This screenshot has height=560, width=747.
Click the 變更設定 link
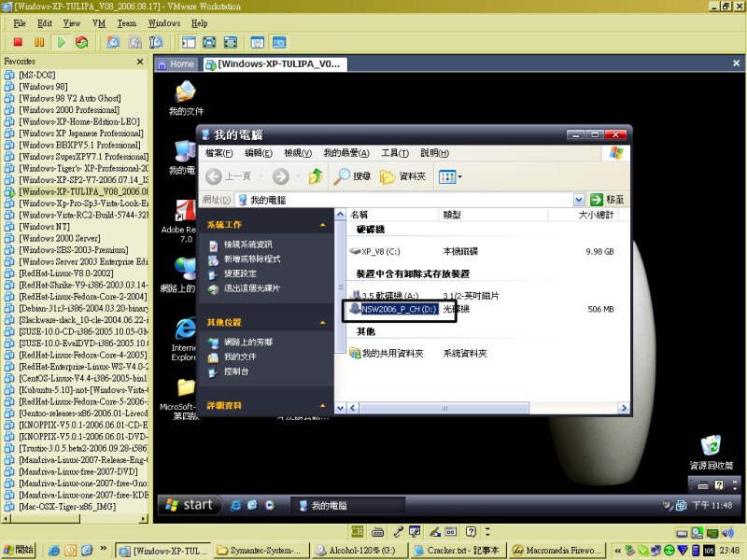coord(240,273)
